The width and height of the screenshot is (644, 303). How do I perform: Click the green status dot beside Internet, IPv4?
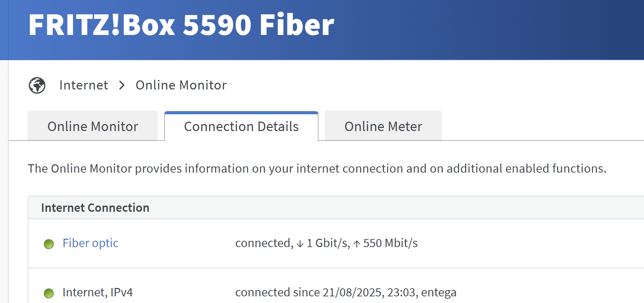point(49,293)
